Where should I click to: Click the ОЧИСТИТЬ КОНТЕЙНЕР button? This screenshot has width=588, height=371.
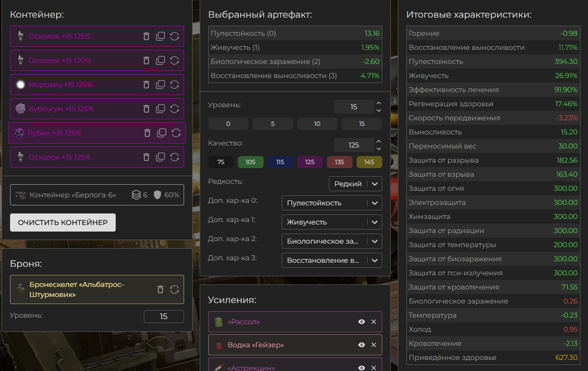click(x=63, y=222)
